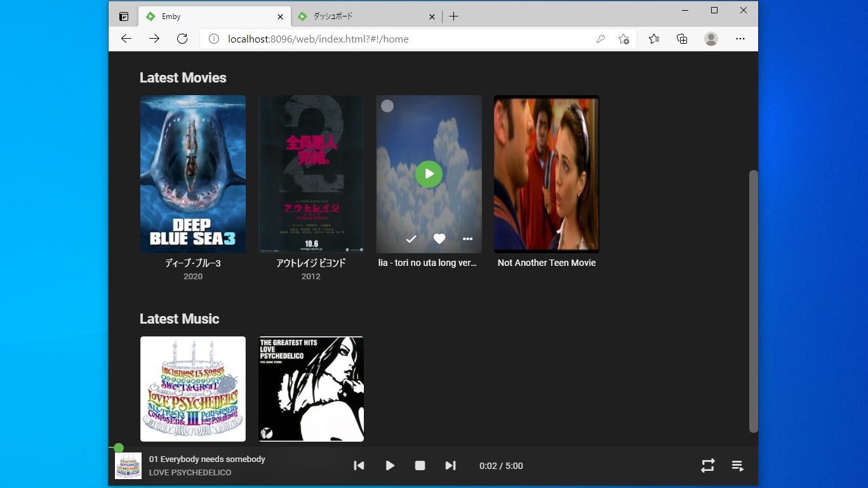Open the Not Another Teen Movie poster
The height and width of the screenshot is (488, 868).
[x=547, y=174]
